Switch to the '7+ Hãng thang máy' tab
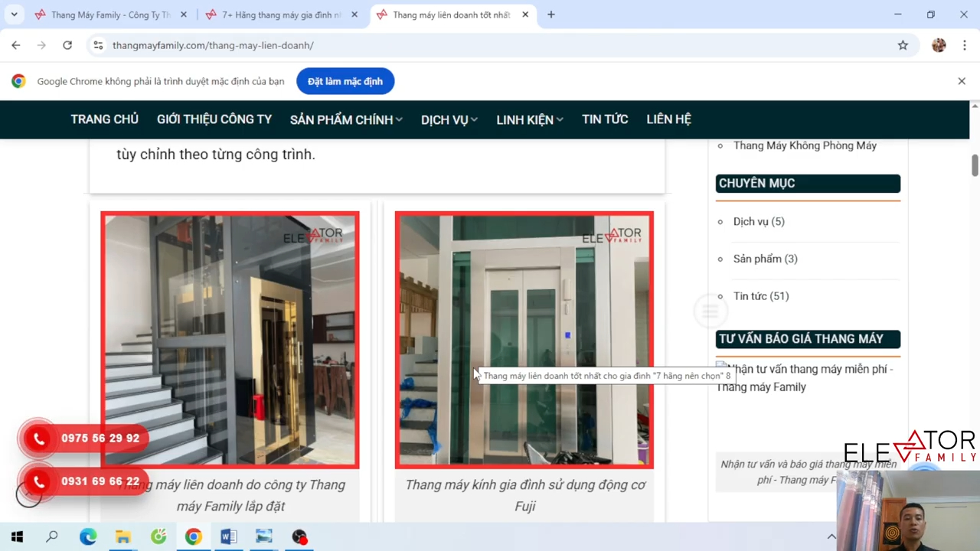Image resolution: width=980 pixels, height=551 pixels. coord(281,15)
